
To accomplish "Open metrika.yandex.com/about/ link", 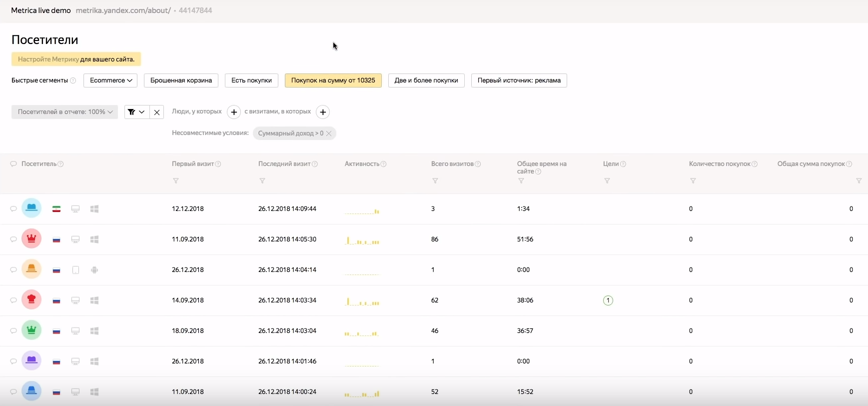I will pos(123,10).
